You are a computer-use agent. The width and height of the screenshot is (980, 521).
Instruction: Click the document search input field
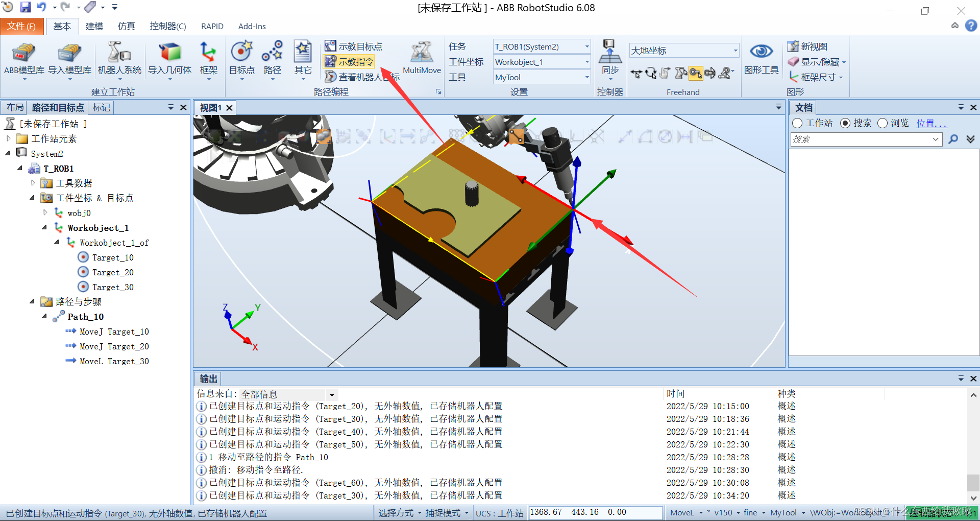coord(866,139)
